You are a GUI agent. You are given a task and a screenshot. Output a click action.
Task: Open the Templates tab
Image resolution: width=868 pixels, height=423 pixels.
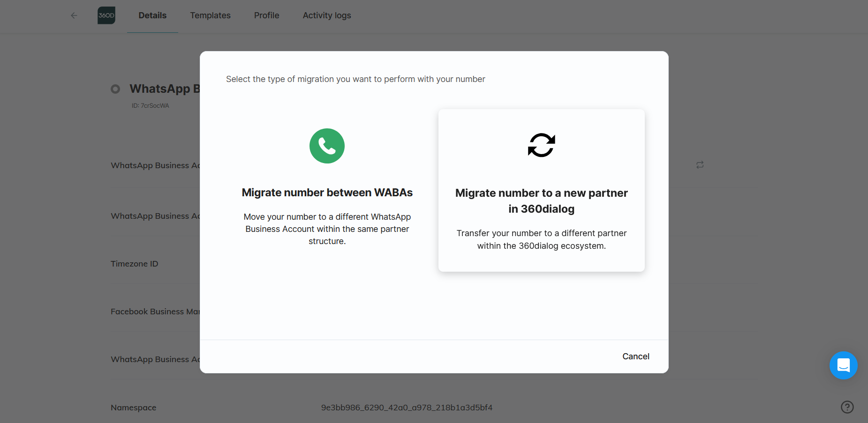(210, 15)
